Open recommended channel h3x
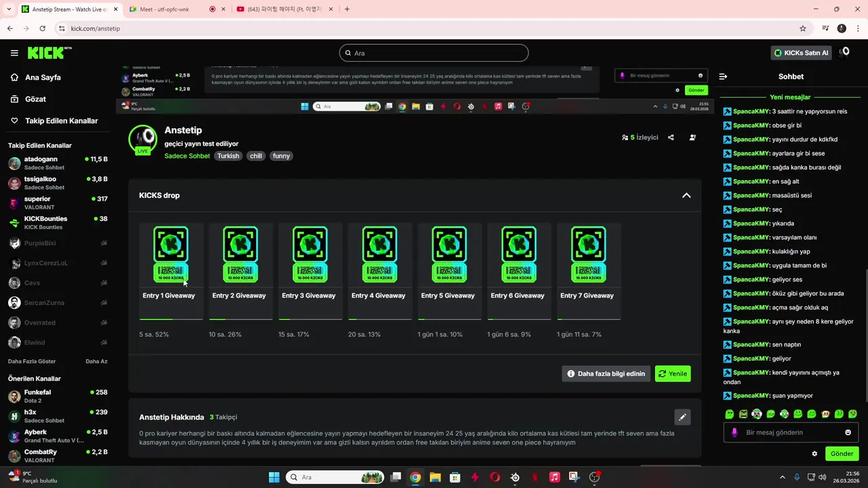The height and width of the screenshot is (488, 868). point(58,416)
